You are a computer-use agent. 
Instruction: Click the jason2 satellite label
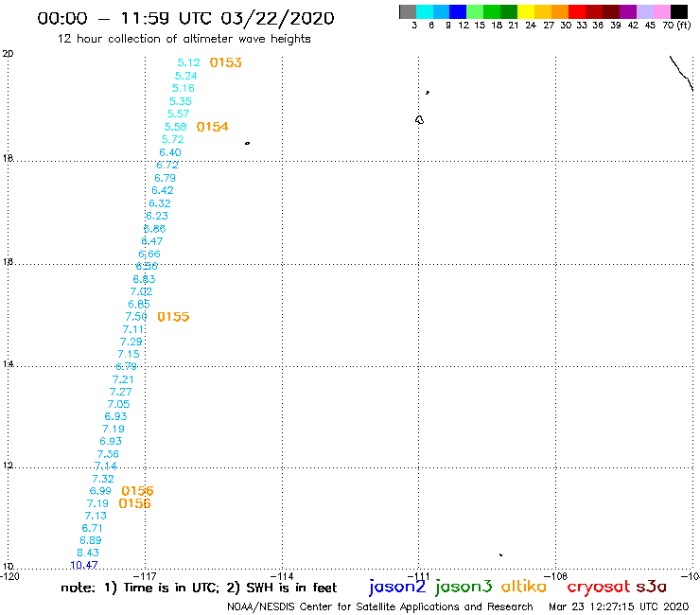[397, 587]
